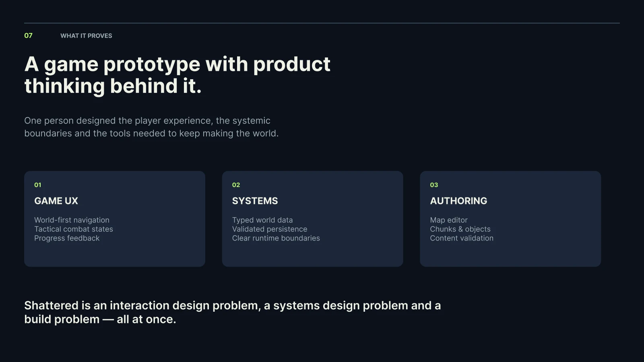Select the subtitle starting with One person designed
The image size is (644, 362).
[151, 127]
